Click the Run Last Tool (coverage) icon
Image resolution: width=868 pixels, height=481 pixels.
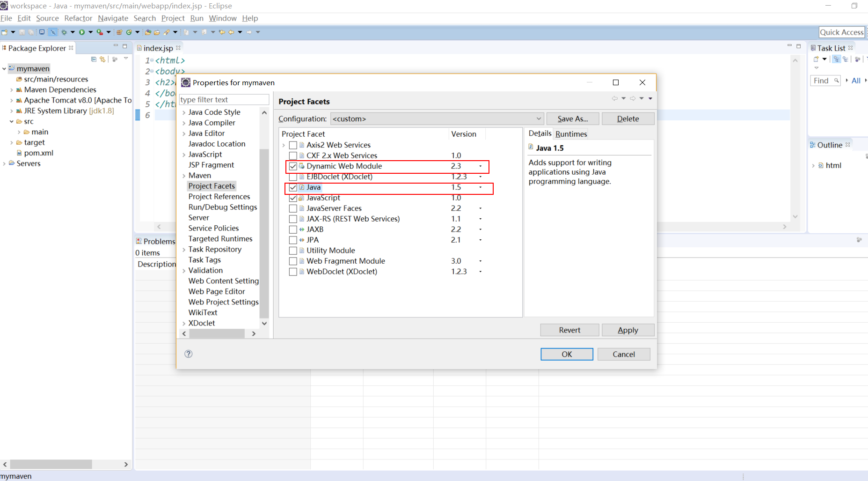(100, 32)
